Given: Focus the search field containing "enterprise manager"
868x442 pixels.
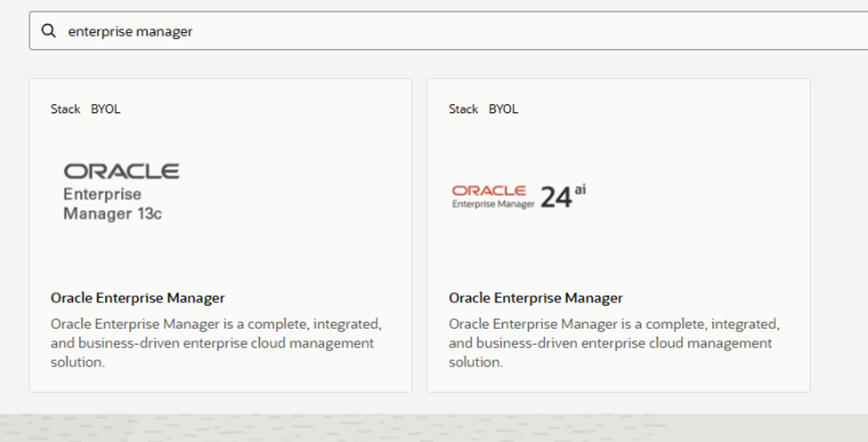Looking at the screenshot, I should click(x=445, y=31).
